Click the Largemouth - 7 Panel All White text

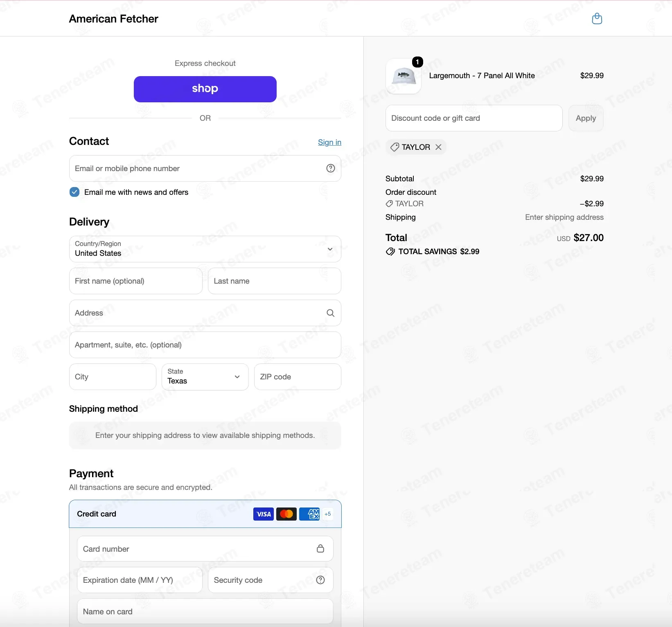click(482, 76)
